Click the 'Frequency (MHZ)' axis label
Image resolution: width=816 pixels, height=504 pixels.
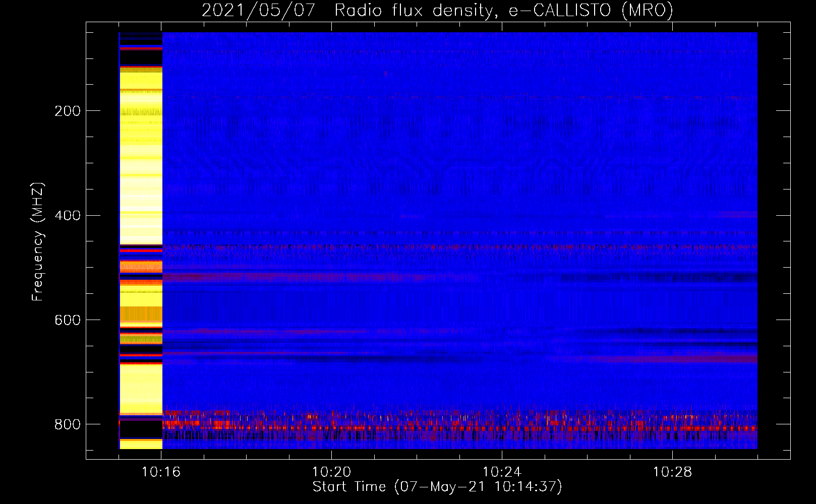coord(38,242)
